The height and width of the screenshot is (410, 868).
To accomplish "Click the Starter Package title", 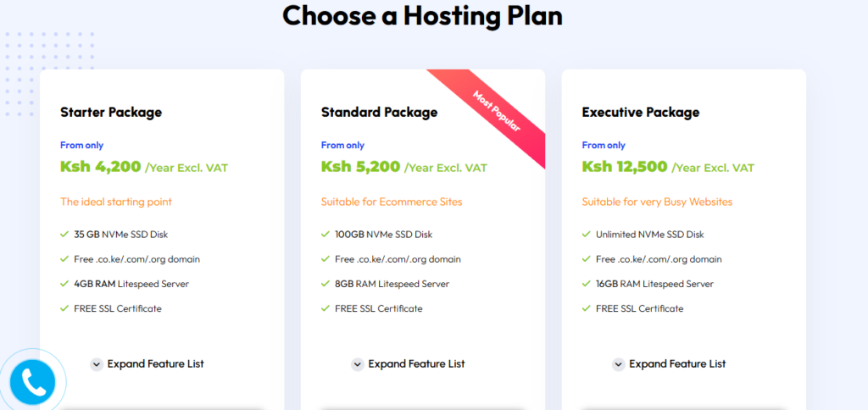I will click(x=111, y=112).
